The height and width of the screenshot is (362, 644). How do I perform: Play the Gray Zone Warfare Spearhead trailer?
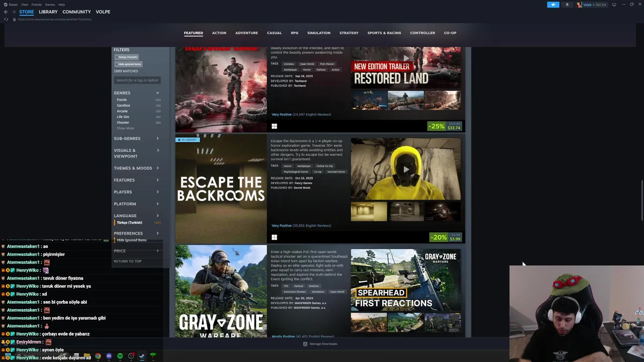coord(406,280)
